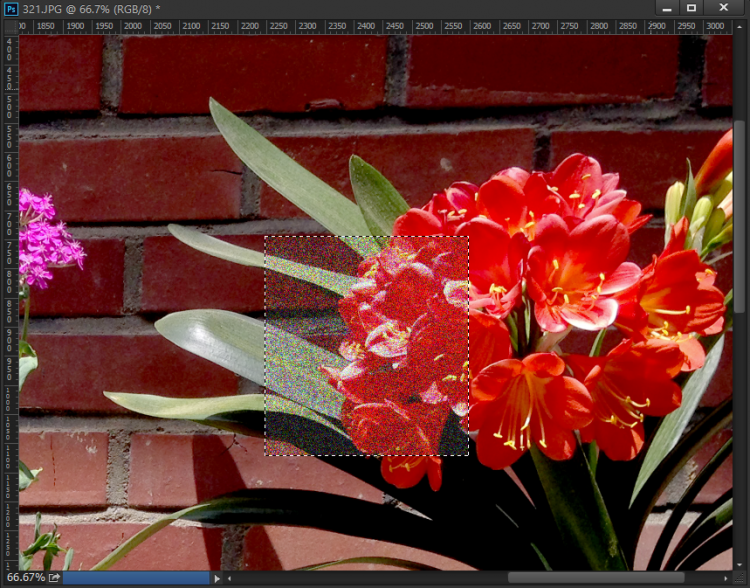This screenshot has height=588, width=750.
Task: Click right arrow of horizontal scrollbar
Action: pyautogui.click(x=726, y=578)
